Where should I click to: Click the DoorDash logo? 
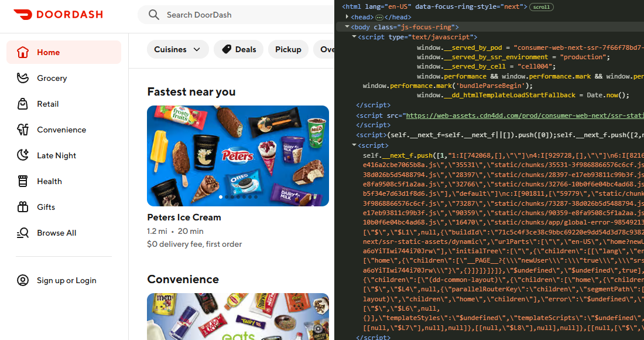(x=58, y=15)
